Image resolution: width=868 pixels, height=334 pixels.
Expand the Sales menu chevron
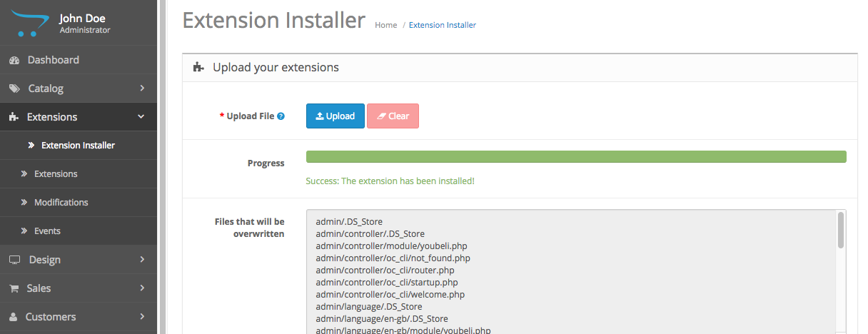(x=142, y=288)
